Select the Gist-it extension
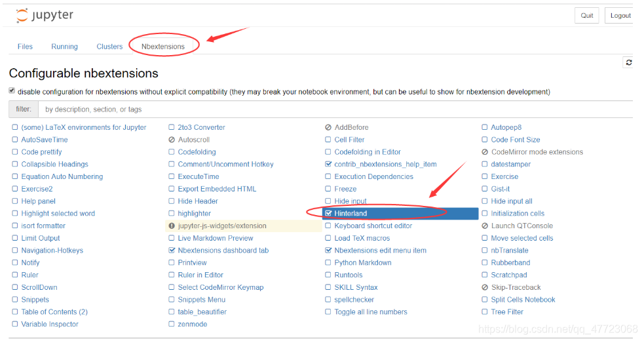 click(x=501, y=189)
